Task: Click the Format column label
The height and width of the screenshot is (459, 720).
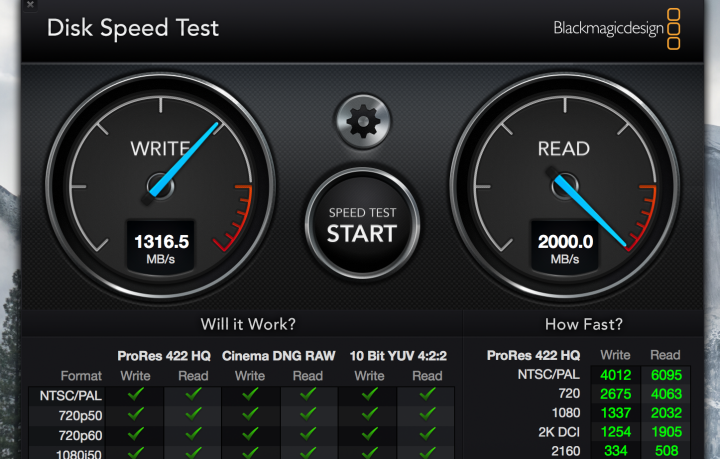Action: (x=81, y=376)
